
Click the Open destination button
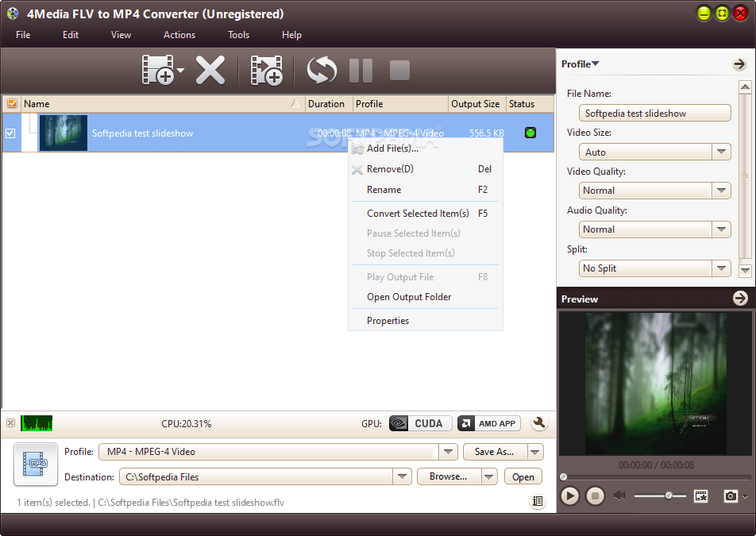tap(523, 476)
